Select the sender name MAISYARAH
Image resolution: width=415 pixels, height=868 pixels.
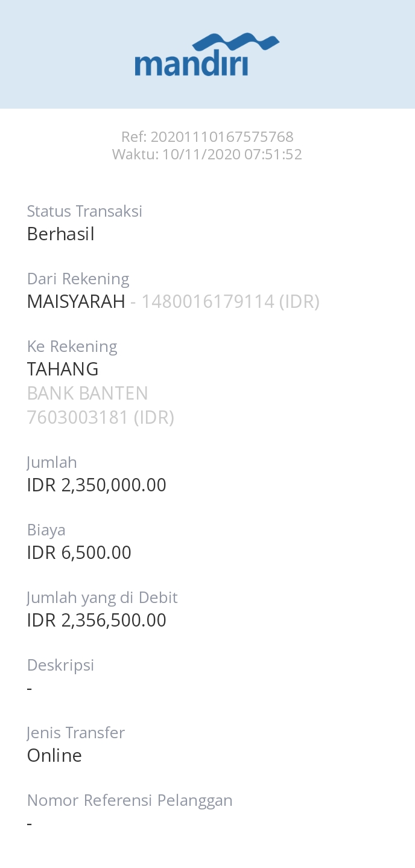pos(76,301)
